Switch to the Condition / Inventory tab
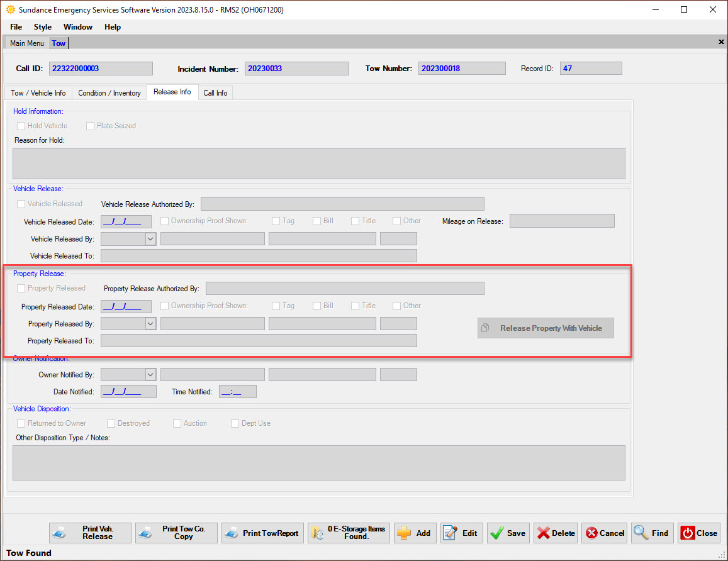The image size is (728, 561). [x=109, y=93]
